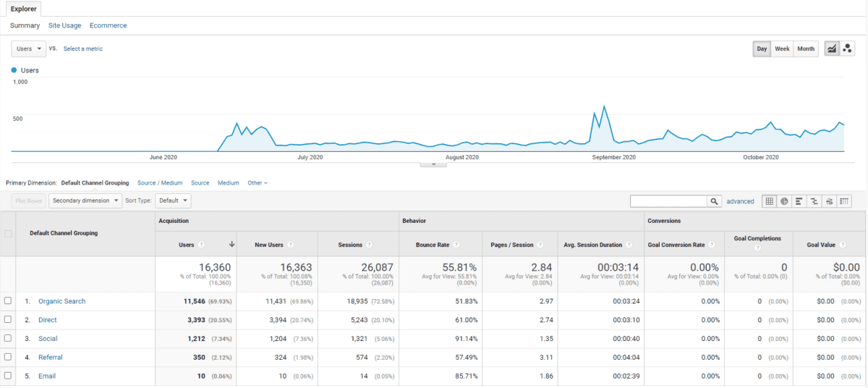
Task: Toggle the select-all rows checkbox
Action: click(x=8, y=233)
